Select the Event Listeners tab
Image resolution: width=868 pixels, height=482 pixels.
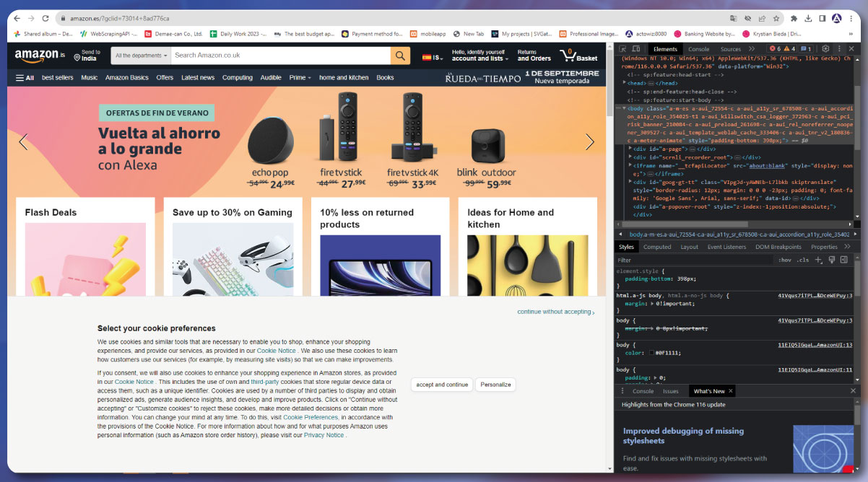click(x=726, y=247)
